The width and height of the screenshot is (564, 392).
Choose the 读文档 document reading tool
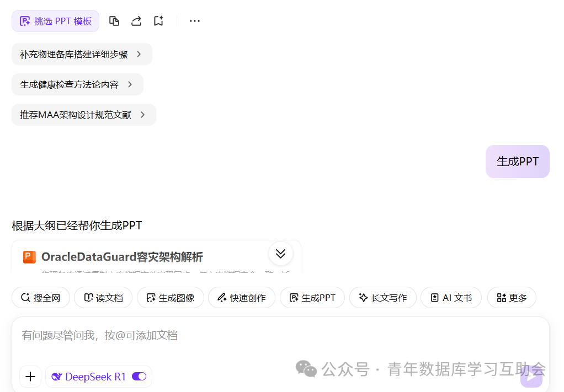103,298
